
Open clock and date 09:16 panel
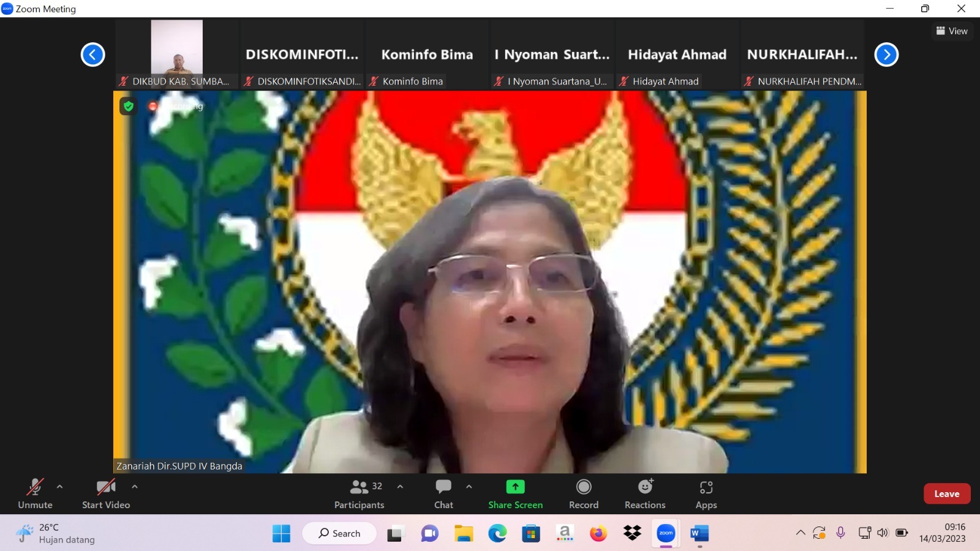pos(943,533)
